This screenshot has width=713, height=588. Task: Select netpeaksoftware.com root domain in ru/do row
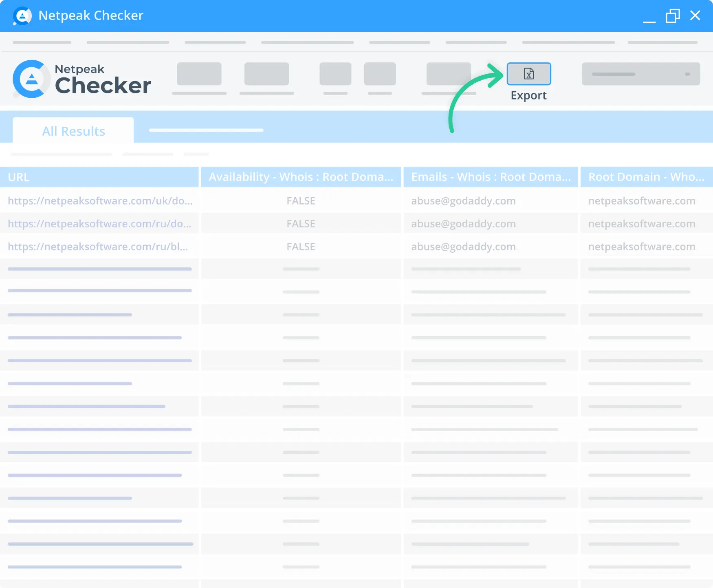point(642,224)
